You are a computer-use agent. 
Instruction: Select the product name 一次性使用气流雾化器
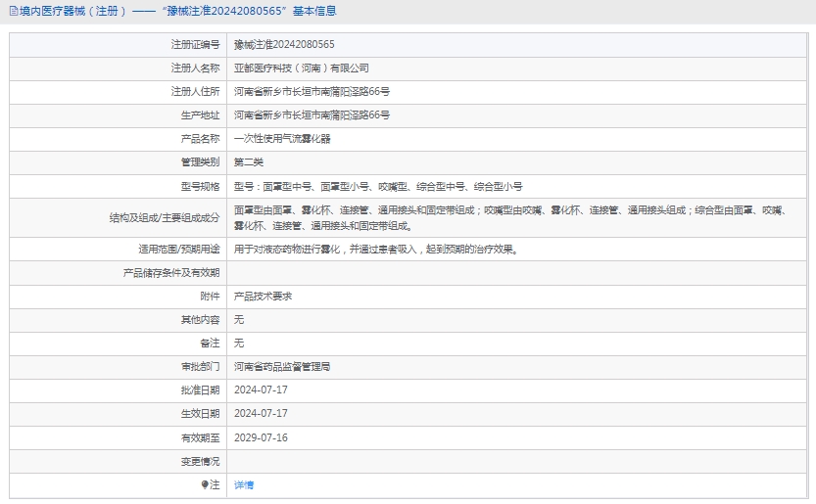282,139
